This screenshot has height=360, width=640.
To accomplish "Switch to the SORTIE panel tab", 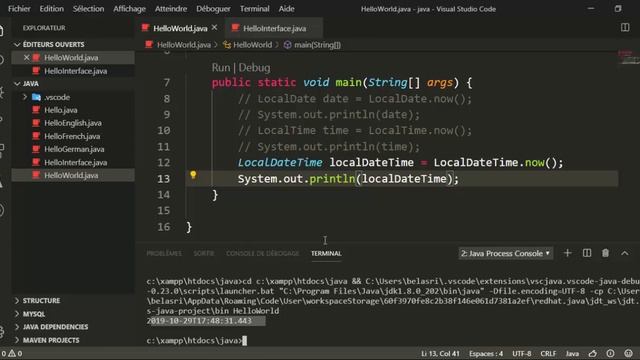I will (x=204, y=253).
